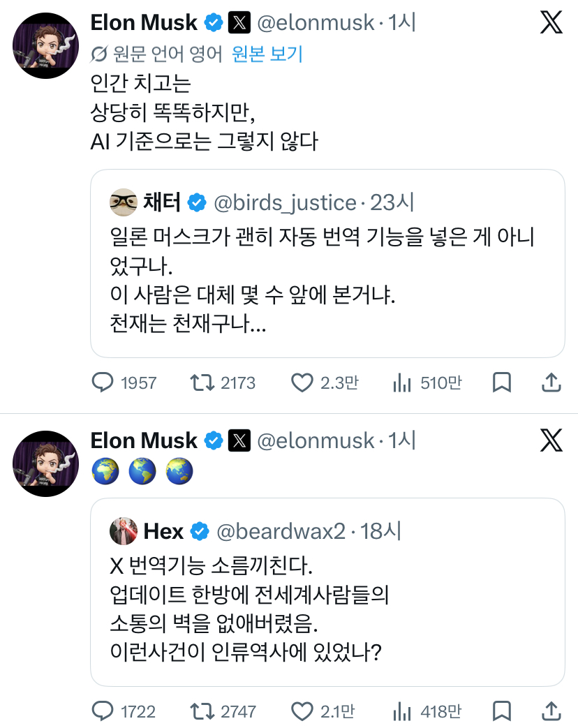The width and height of the screenshot is (578, 728).
Task: Bookmark the second Elon Musk post
Action: click(x=501, y=711)
